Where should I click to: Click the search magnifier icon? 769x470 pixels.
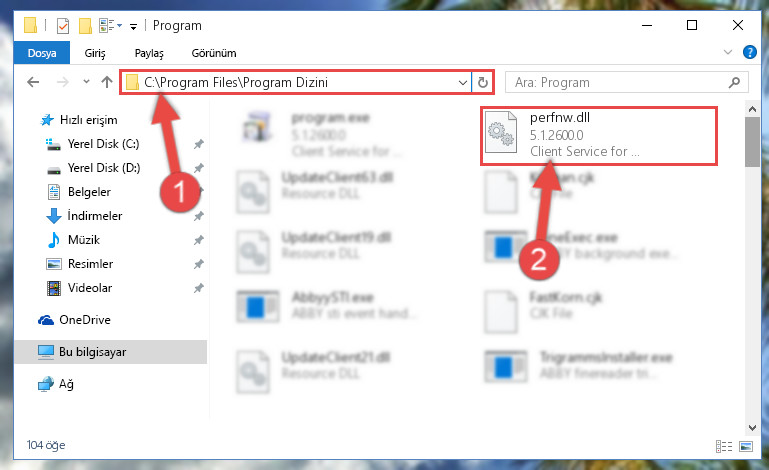[734, 82]
